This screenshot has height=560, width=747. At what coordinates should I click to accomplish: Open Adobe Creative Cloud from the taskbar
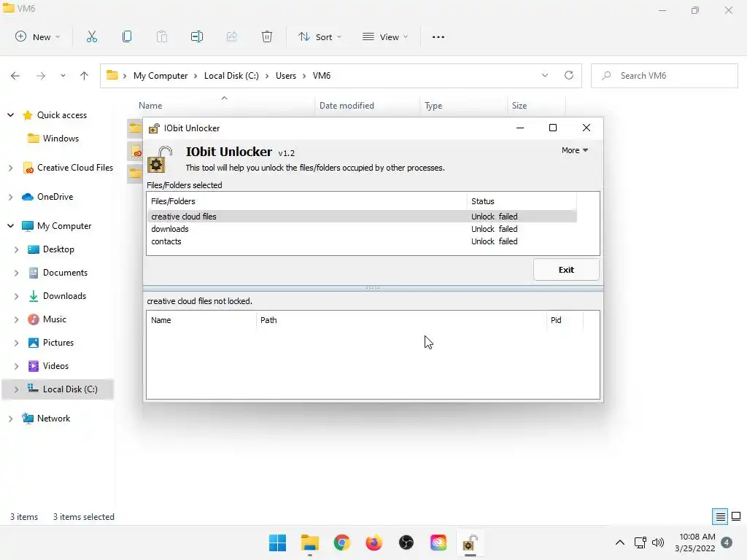(x=438, y=542)
